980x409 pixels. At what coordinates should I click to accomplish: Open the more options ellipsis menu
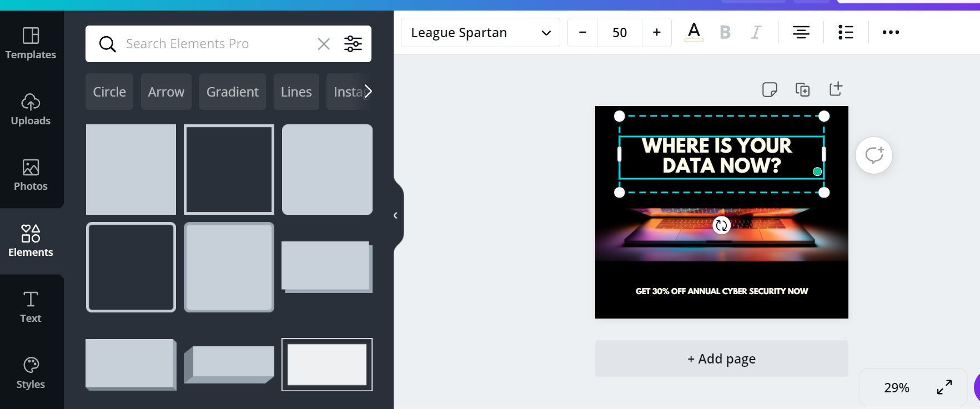coord(891,32)
